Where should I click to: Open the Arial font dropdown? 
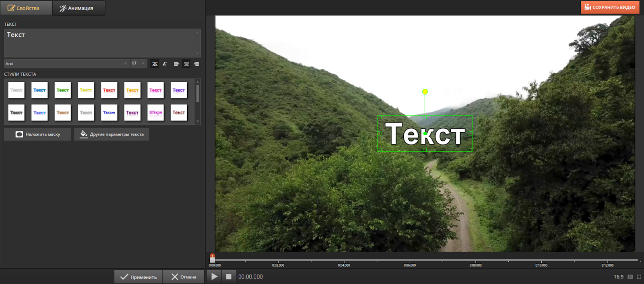(66, 64)
